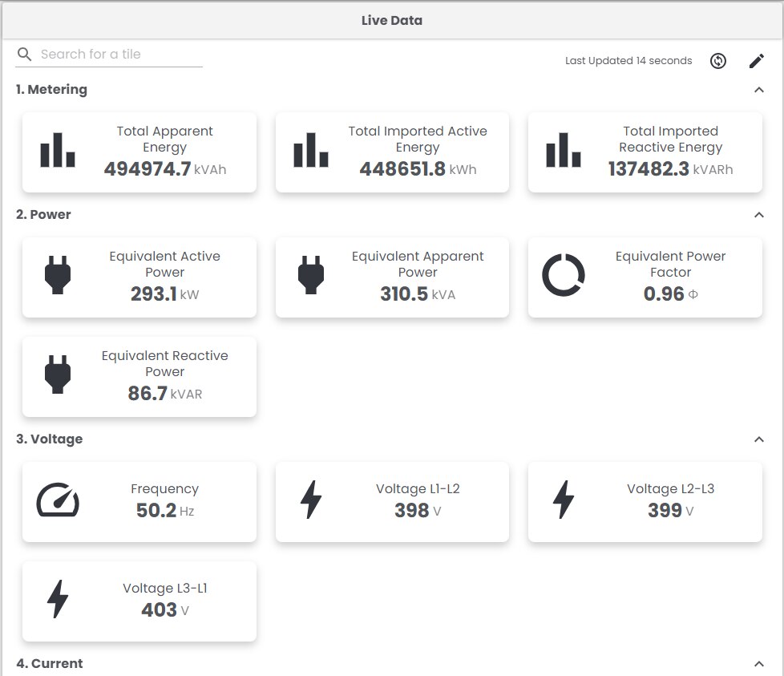Select the Equivalent Apparent Power tile
784x676 pixels.
tap(392, 277)
